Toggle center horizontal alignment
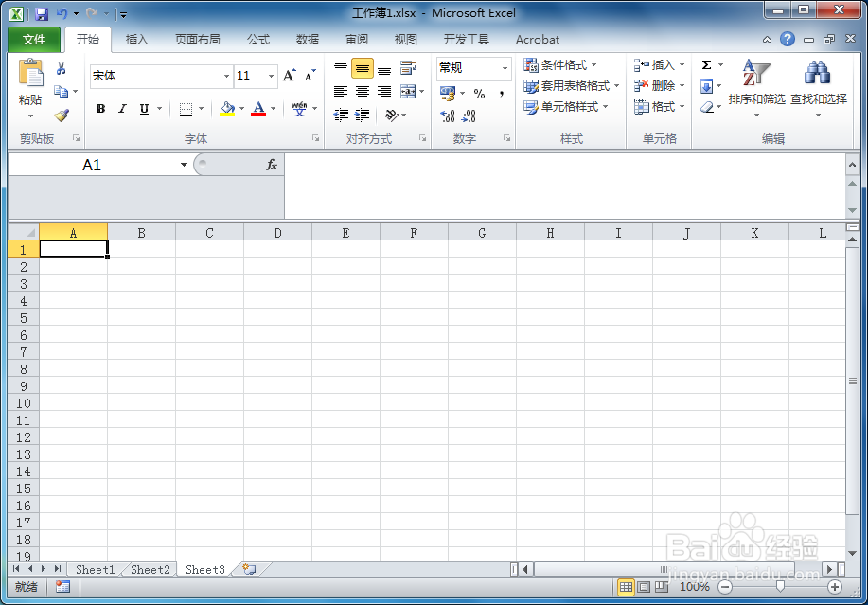Screen dimensions: 868x605 (362, 91)
